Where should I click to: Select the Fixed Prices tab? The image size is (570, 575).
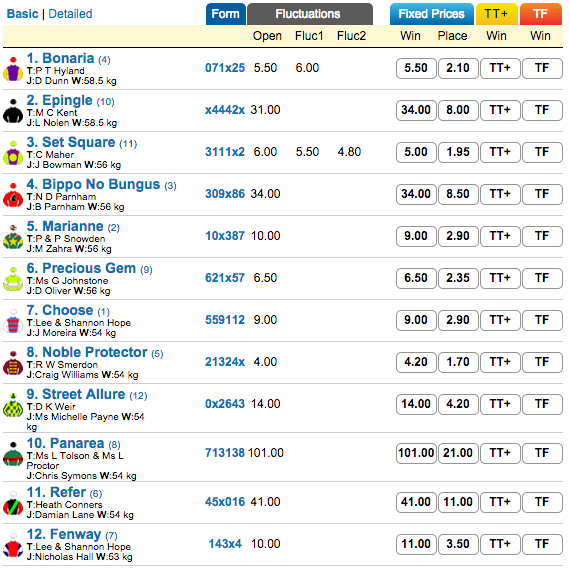(x=431, y=14)
